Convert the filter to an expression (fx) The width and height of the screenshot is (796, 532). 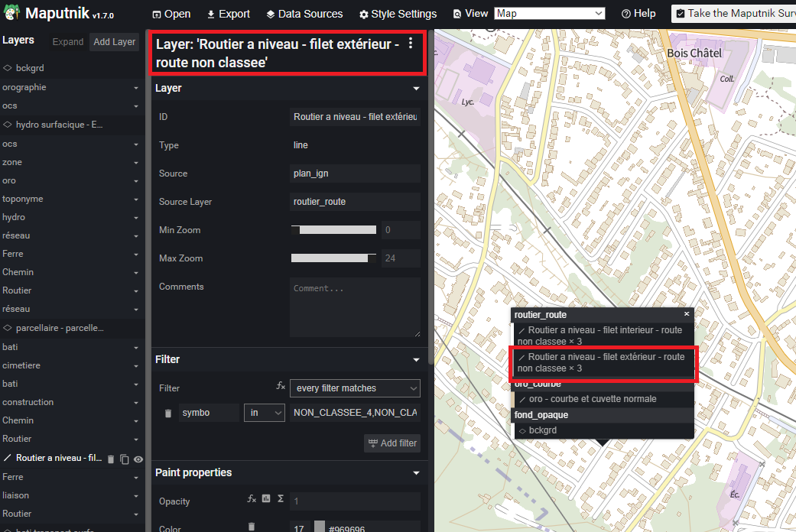tap(281, 388)
